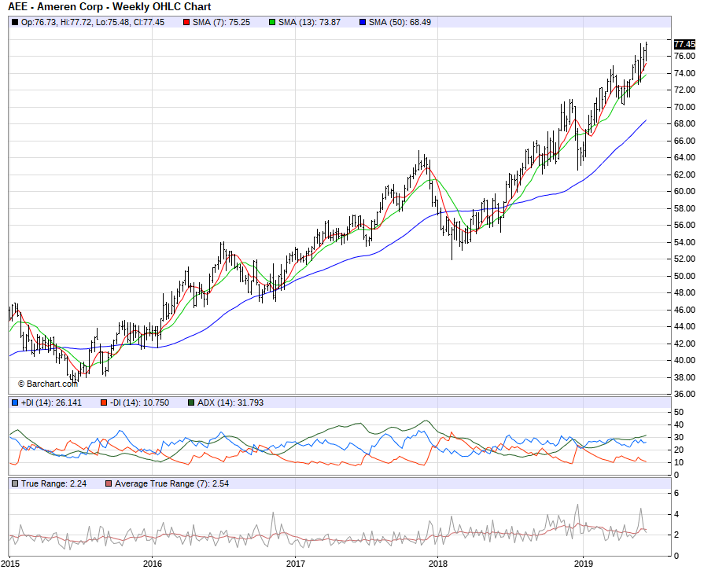This screenshot has width=704, height=588.
Task: Click the 44.00 price axis label
Action: pyautogui.click(x=684, y=326)
